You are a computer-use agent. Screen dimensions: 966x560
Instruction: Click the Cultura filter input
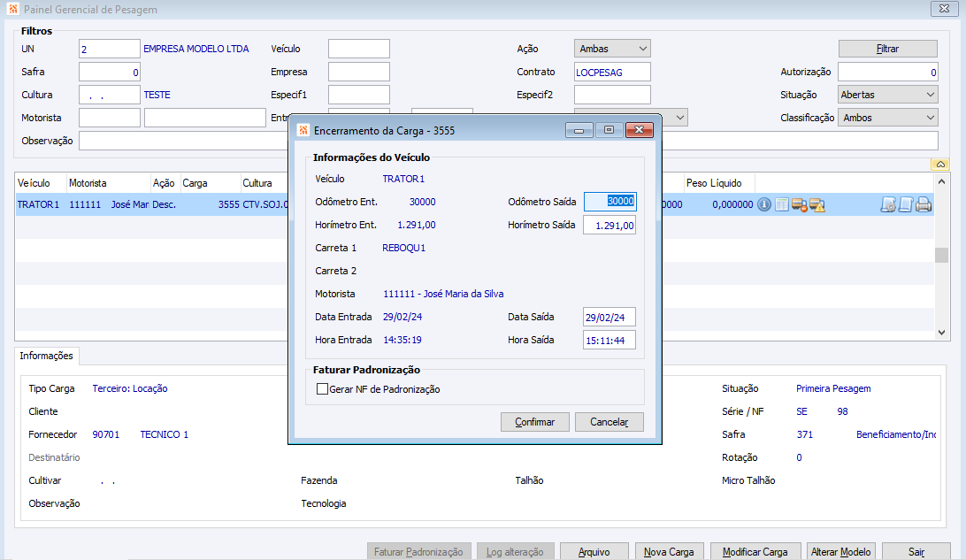(110, 95)
